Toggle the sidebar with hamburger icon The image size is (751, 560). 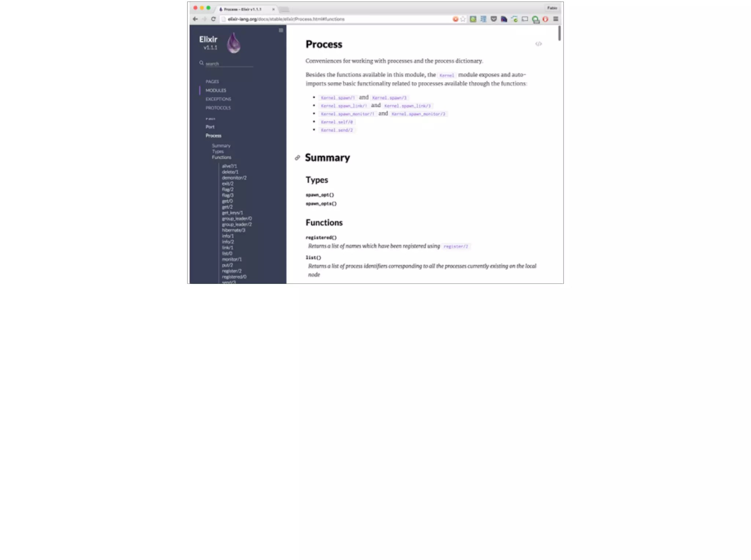(x=281, y=30)
